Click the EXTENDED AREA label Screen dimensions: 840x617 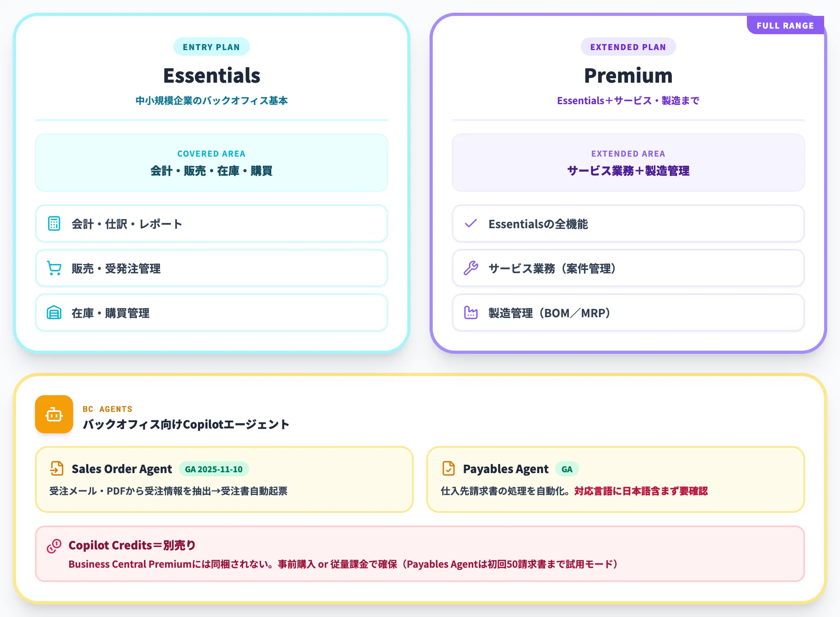coord(628,154)
